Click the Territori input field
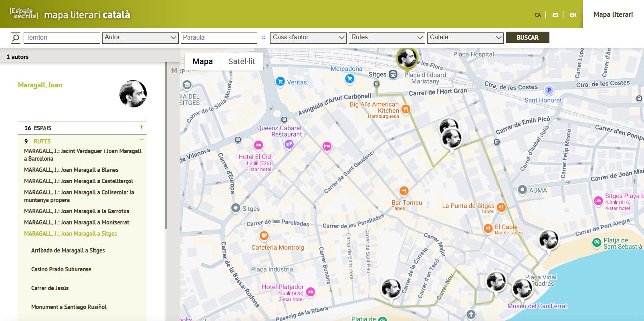 62,37
